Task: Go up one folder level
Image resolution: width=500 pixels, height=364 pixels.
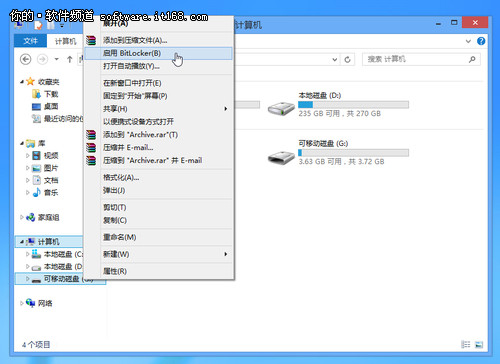Action: click(69, 59)
